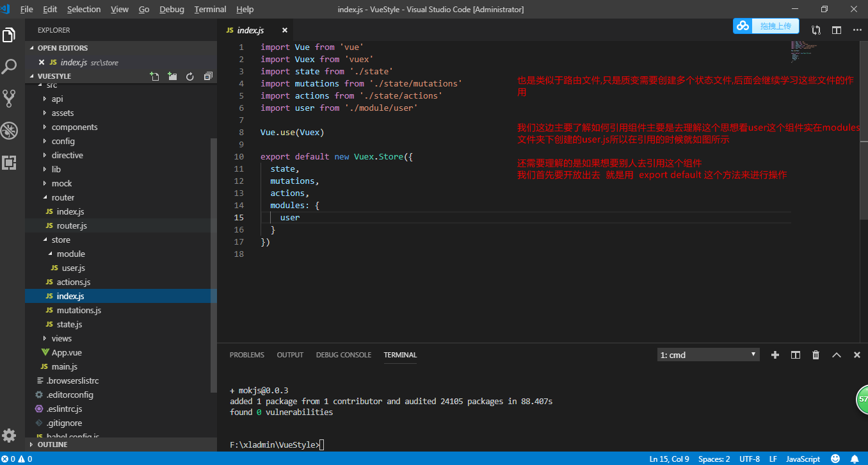The image size is (868, 465).
Task: Collapse the OPEN EDITORS section
Action: click(x=121, y=48)
